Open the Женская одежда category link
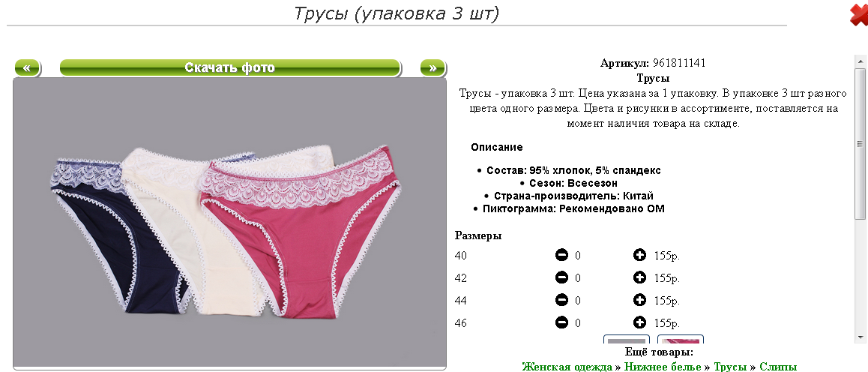Image resolution: width=868 pixels, height=372 pixels. point(567,367)
